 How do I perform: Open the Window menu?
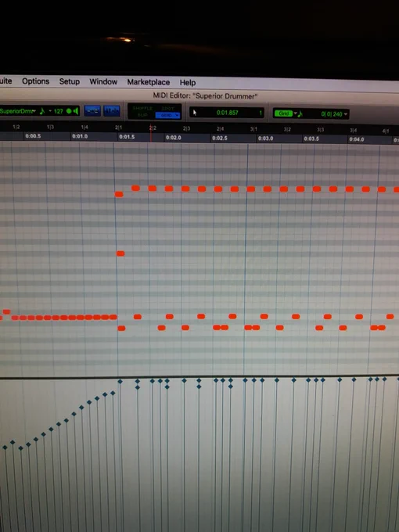[x=103, y=82]
